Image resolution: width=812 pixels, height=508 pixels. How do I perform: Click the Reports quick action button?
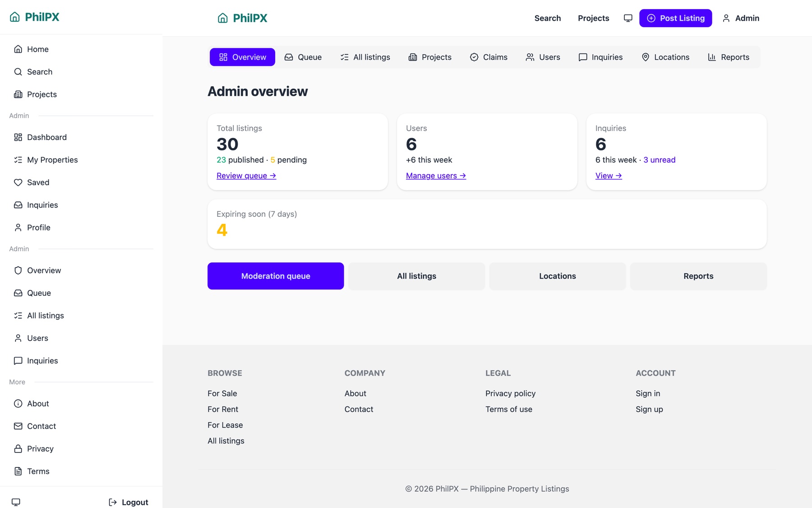698,276
